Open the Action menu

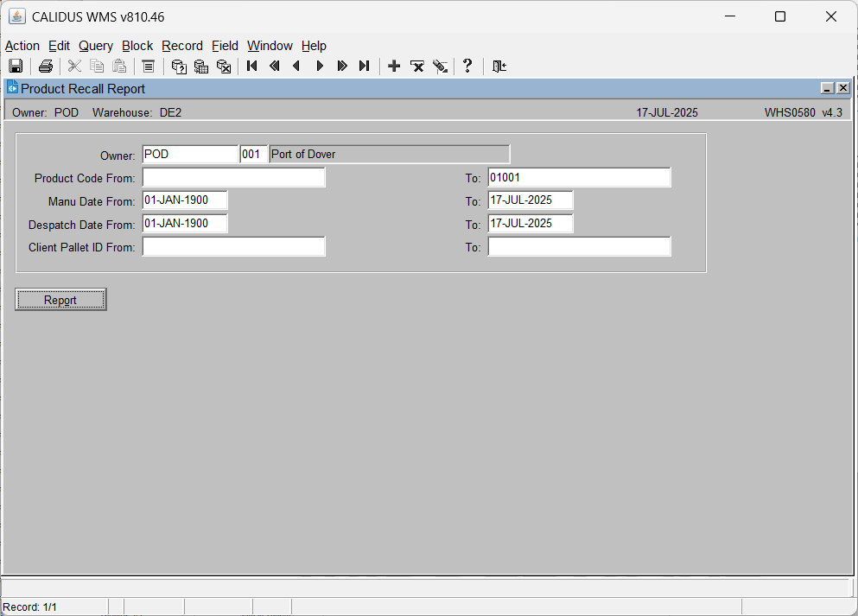(x=22, y=46)
